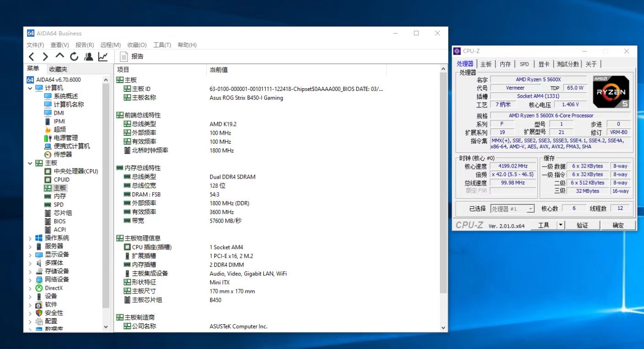Open the 工具(T) menu in AIDA64
This screenshot has width=644, height=349.
click(x=162, y=45)
